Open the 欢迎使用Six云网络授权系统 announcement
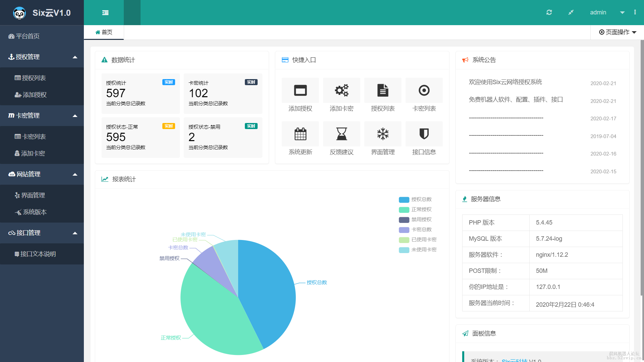Image resolution: width=644 pixels, height=362 pixels. tap(505, 82)
